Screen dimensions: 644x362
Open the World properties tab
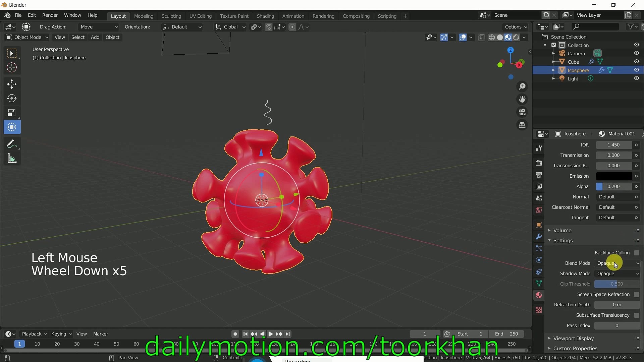[x=539, y=210]
